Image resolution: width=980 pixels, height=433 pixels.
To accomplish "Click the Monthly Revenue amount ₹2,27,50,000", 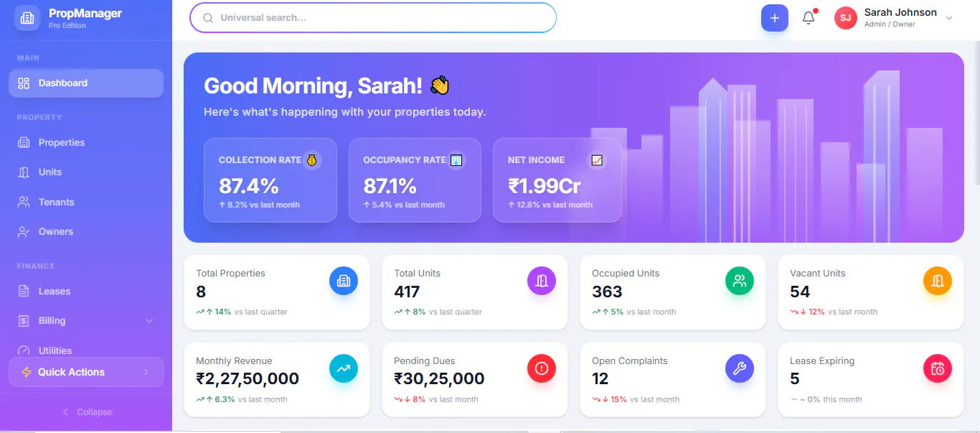I will 248,378.
